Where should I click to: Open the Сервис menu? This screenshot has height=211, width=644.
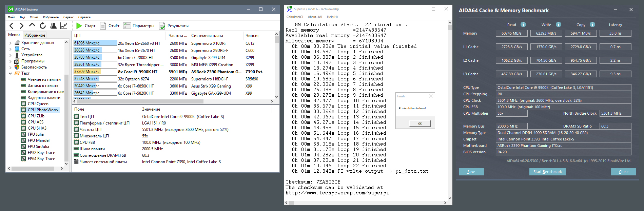69,17
